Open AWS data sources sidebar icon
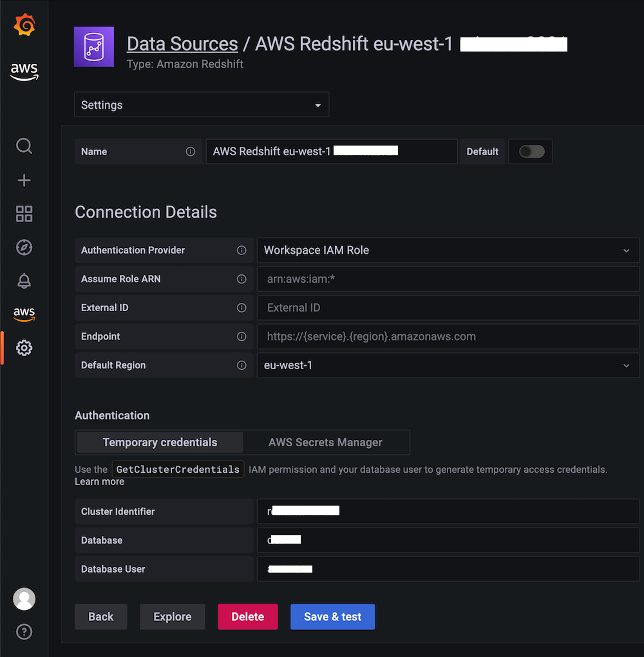Viewport: 644px width, 657px height. tap(24, 314)
